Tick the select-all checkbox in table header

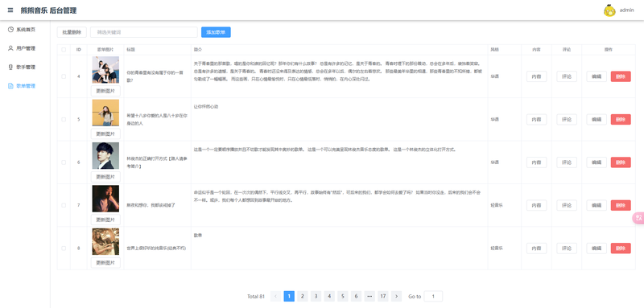click(64, 50)
